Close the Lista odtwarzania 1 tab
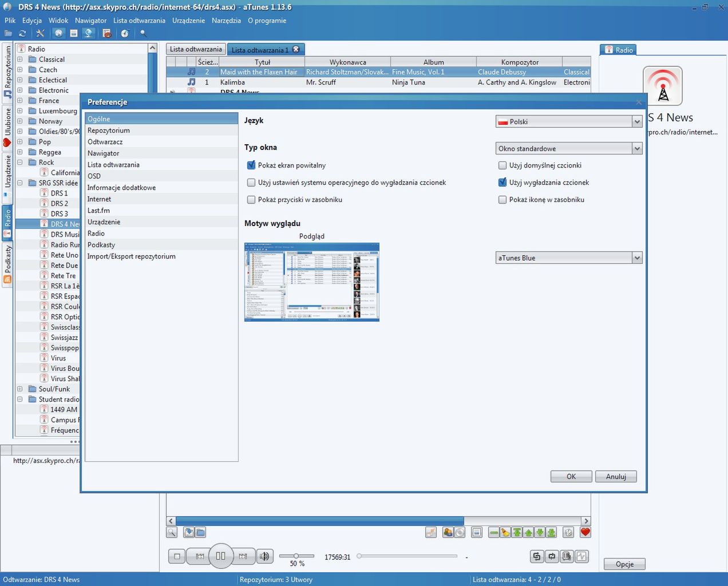This screenshot has width=728, height=586. [296, 49]
